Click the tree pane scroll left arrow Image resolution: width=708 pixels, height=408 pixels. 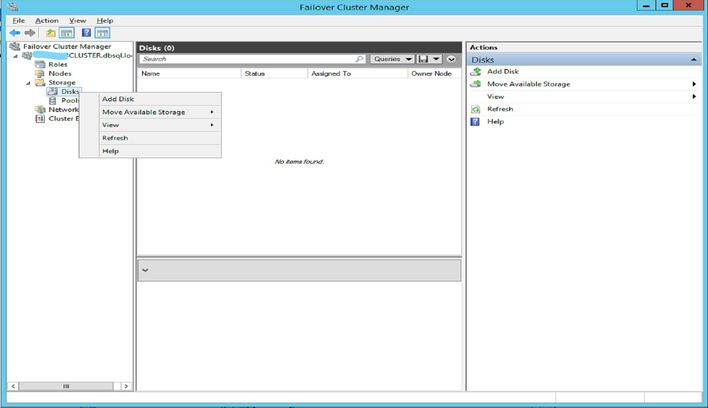tap(13, 386)
